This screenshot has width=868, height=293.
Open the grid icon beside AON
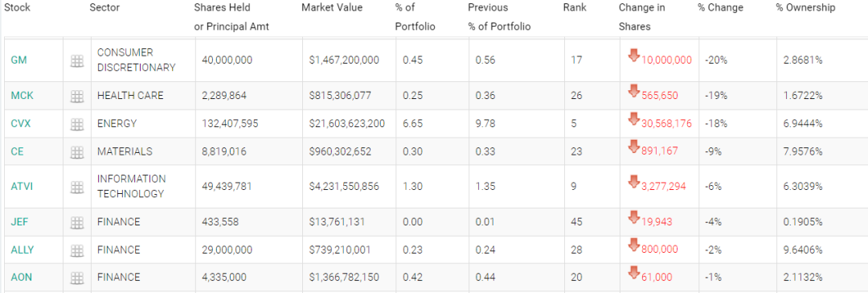point(77,278)
